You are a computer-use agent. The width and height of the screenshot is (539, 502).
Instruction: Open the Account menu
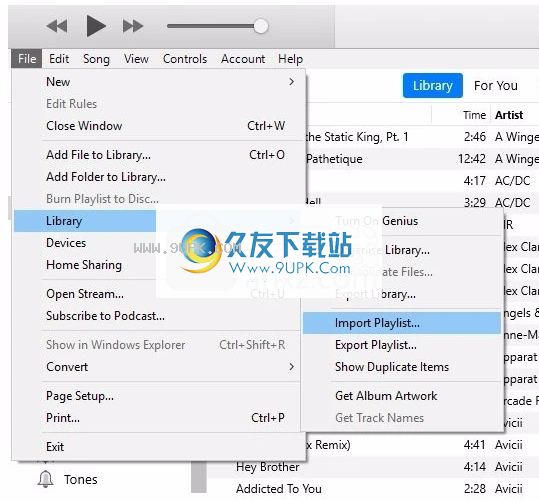click(x=243, y=59)
